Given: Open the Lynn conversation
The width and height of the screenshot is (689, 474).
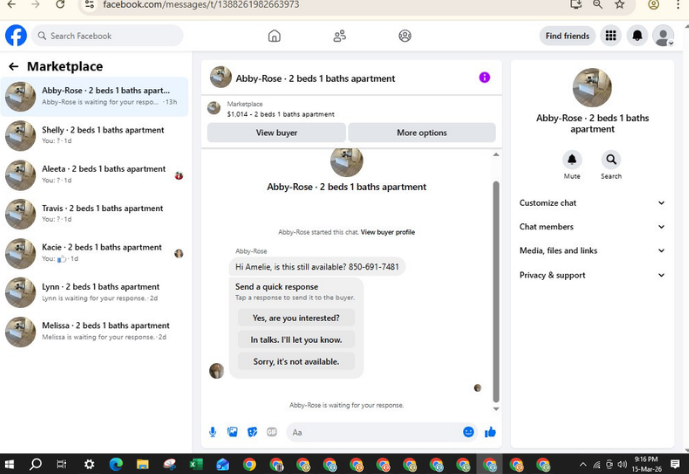Looking at the screenshot, I should [94, 292].
